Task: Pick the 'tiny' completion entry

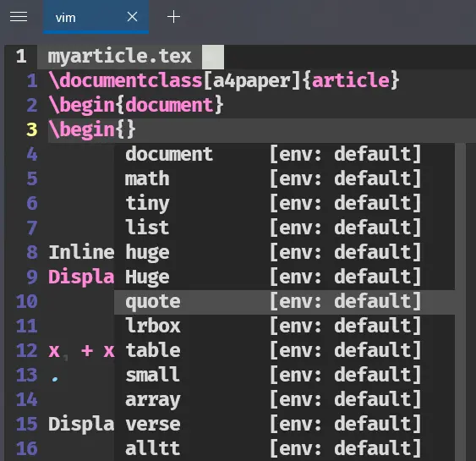Action: [284, 204]
